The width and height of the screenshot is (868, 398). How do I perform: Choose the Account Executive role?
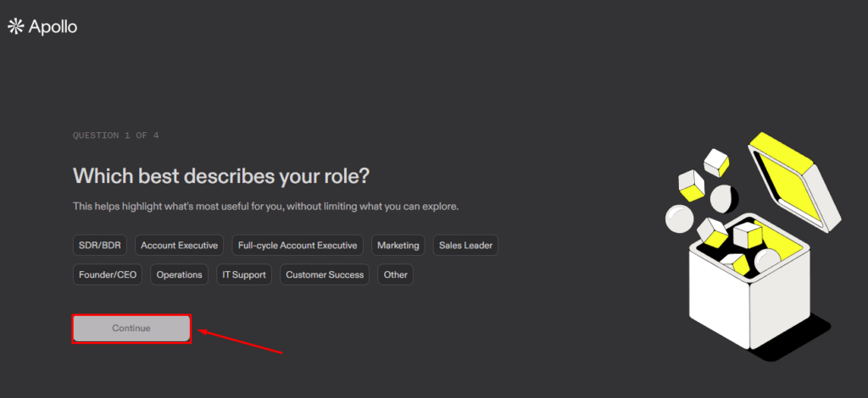point(180,246)
